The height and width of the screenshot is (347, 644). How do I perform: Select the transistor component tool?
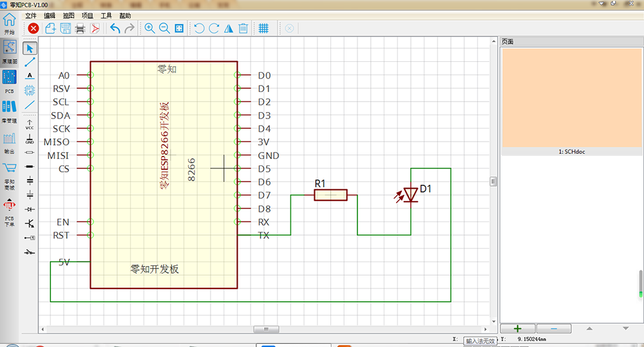30,223
